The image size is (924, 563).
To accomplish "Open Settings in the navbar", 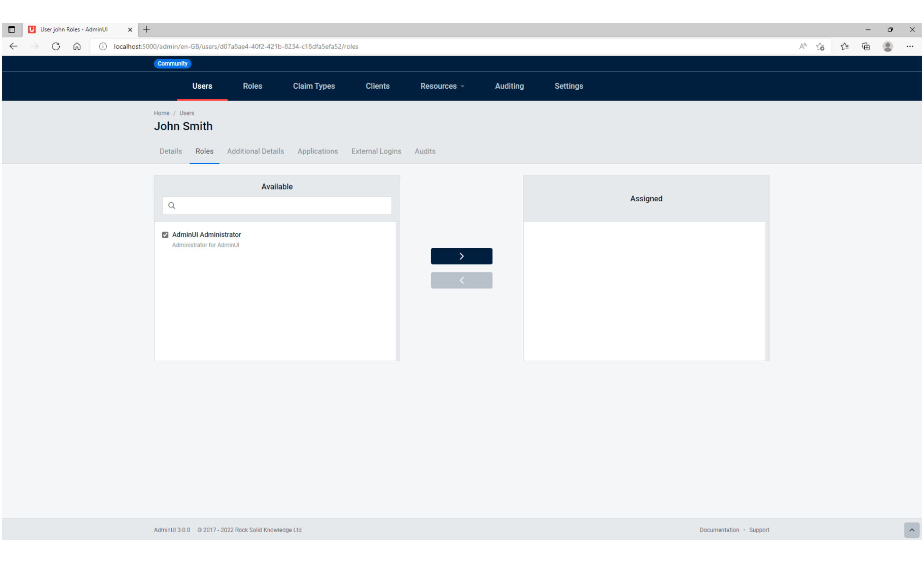I will click(568, 86).
